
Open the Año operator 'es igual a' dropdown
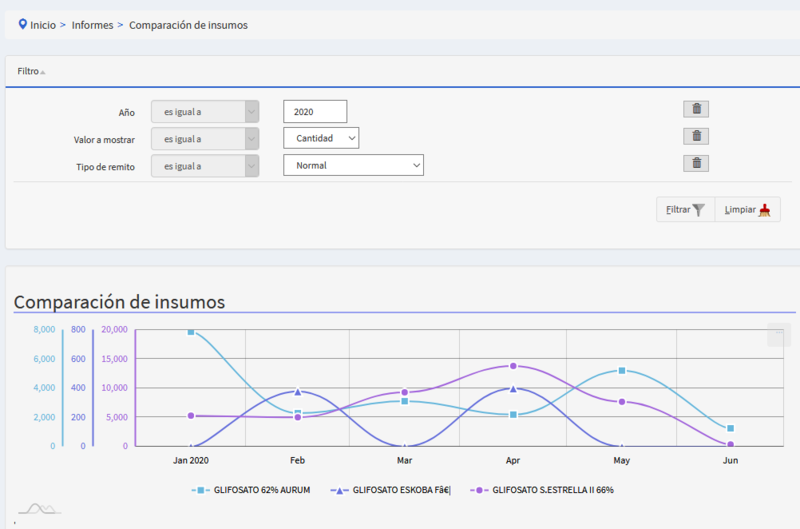pyautogui.click(x=204, y=111)
